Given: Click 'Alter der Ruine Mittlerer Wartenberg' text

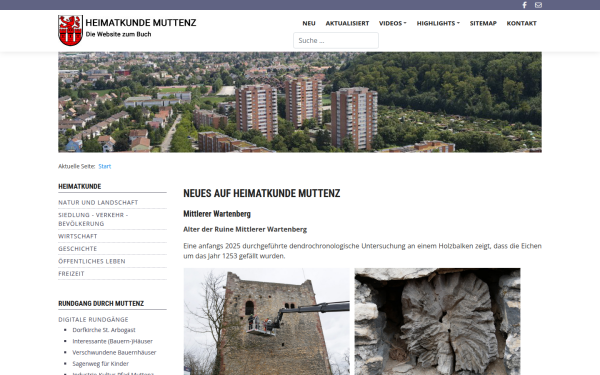Looking at the screenshot, I should [245, 230].
